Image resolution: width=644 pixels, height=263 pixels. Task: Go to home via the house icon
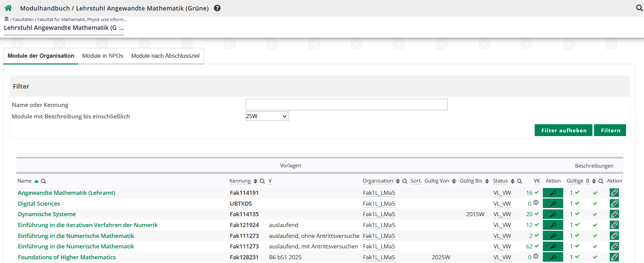click(x=8, y=8)
